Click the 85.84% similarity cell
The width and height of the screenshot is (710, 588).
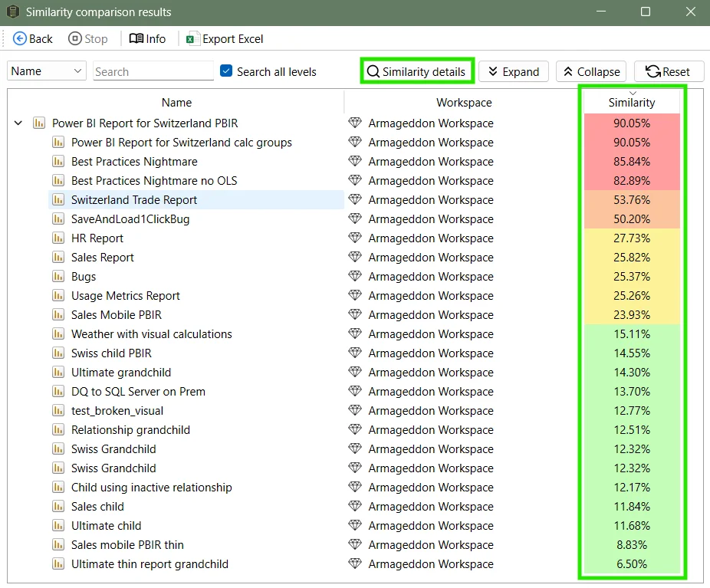632,162
